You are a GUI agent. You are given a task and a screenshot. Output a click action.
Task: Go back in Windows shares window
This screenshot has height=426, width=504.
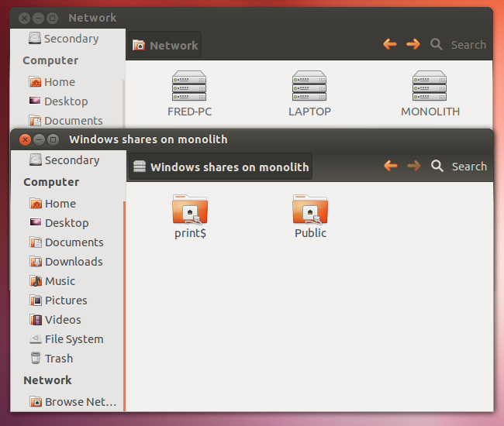point(391,166)
